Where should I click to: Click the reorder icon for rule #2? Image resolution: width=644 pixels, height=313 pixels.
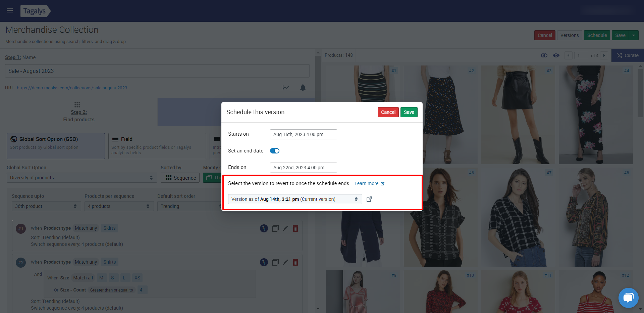(264, 262)
